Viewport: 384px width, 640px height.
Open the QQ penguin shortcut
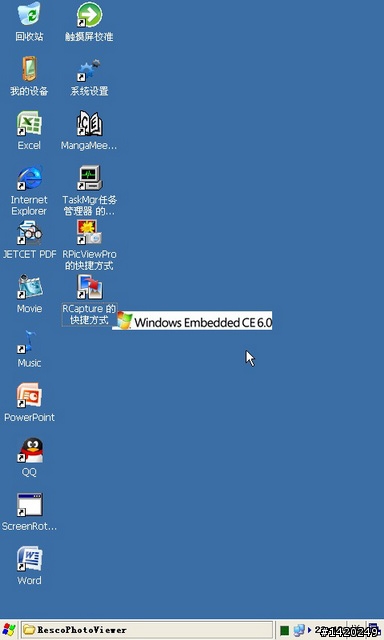(29, 450)
